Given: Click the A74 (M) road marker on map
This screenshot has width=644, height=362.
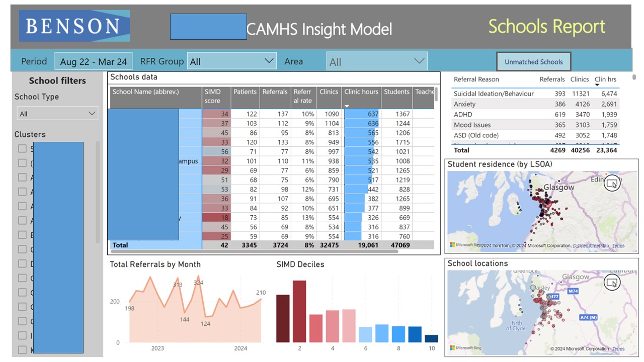Looking at the screenshot, I should click(588, 317).
